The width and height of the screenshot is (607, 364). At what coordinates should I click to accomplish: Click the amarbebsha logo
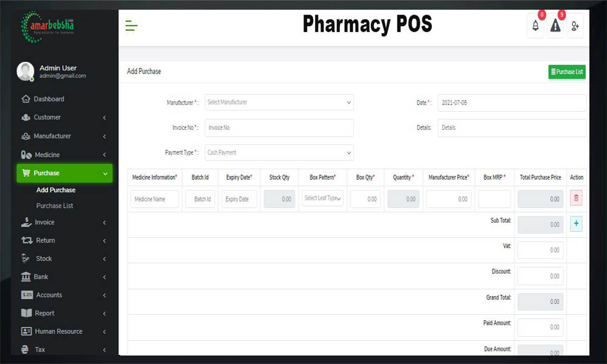tap(47, 26)
